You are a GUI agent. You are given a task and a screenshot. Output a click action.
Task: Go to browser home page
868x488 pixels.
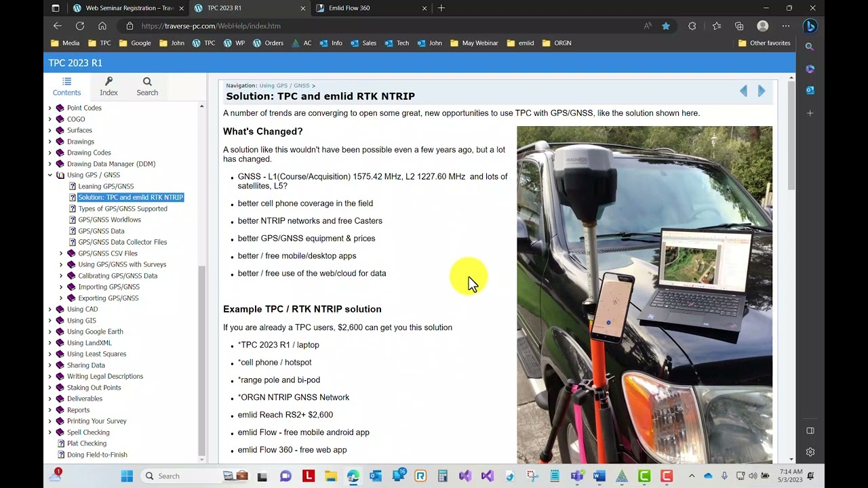pos(102,26)
